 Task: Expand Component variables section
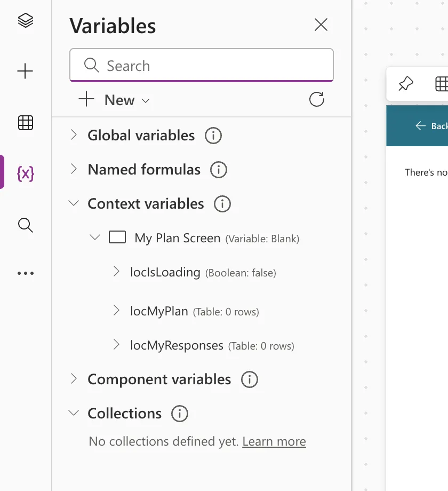coord(74,378)
